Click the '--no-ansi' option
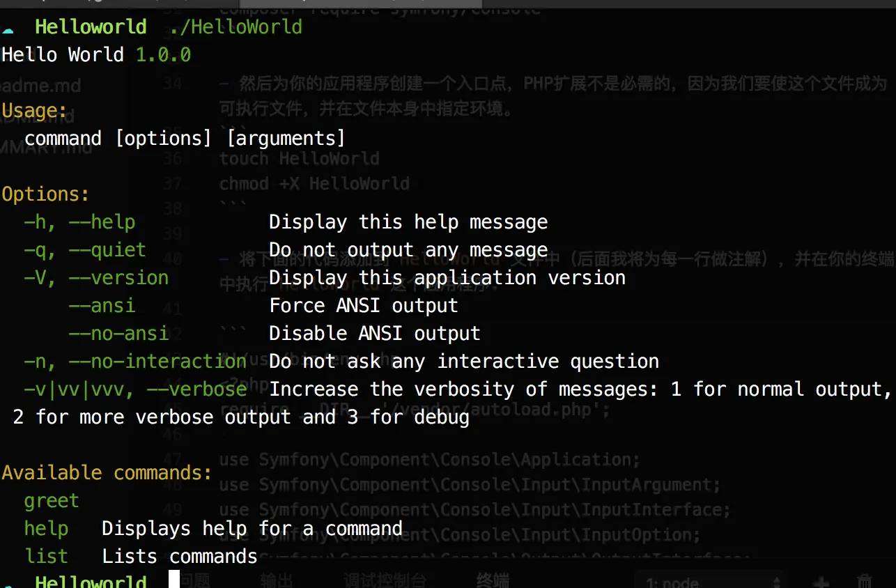This screenshot has height=588, width=896. tap(118, 334)
